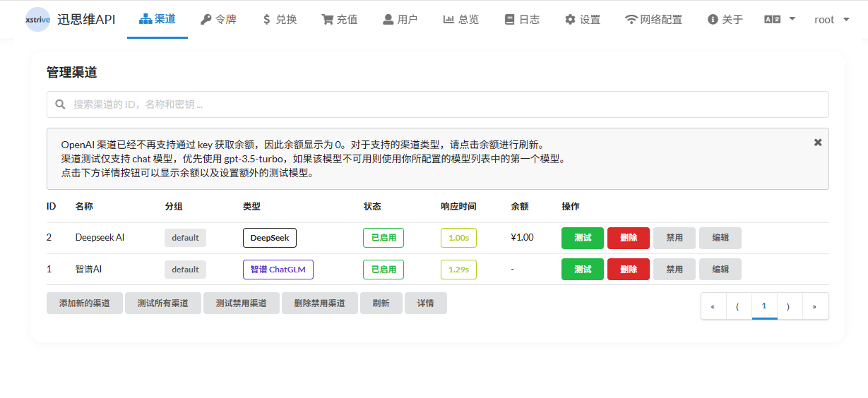Go to next page with ⟩ arrow

[790, 306]
